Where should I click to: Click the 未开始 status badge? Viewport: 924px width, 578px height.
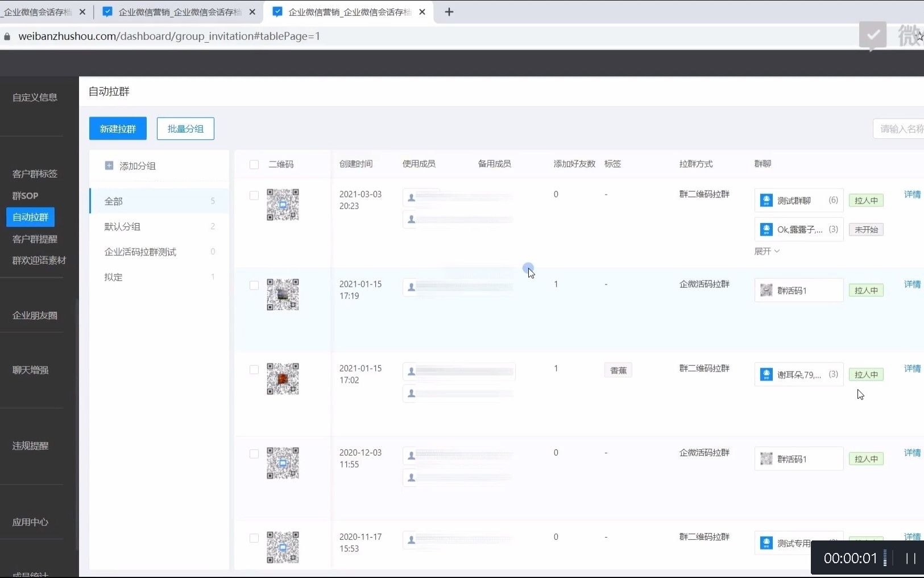click(866, 229)
